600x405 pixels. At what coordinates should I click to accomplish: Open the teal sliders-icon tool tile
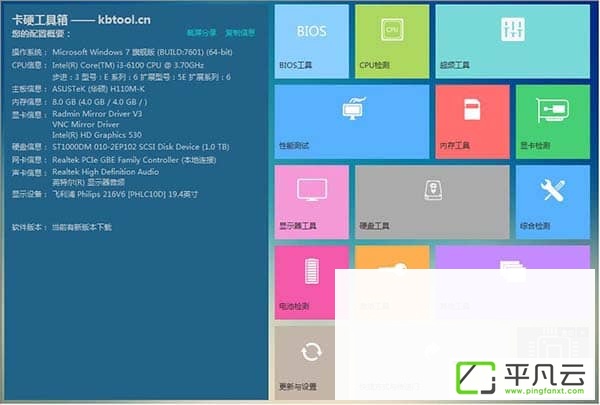point(512,41)
